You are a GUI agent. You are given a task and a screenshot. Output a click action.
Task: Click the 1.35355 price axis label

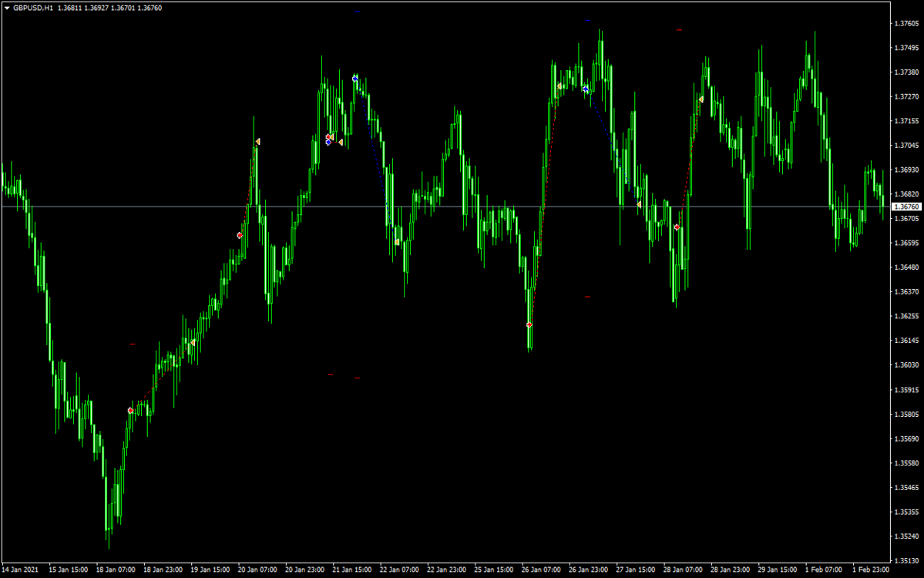pyautogui.click(x=906, y=512)
